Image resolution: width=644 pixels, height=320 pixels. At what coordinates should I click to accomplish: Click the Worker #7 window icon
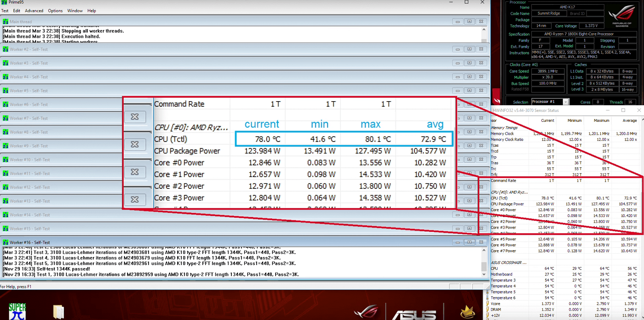6,118
